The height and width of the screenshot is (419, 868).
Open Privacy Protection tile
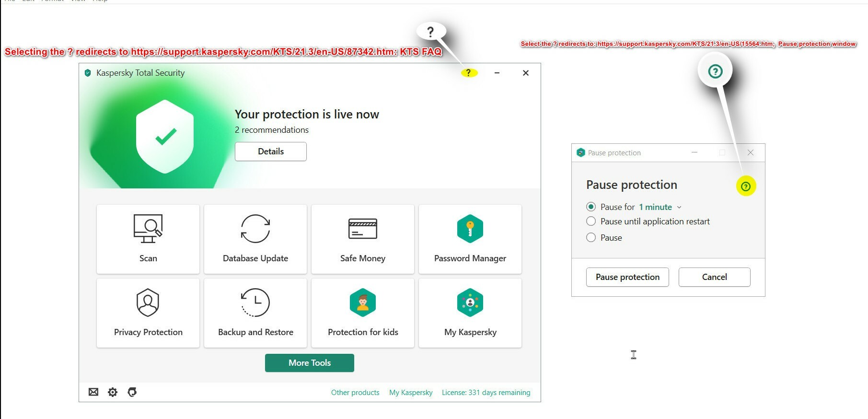point(148,313)
